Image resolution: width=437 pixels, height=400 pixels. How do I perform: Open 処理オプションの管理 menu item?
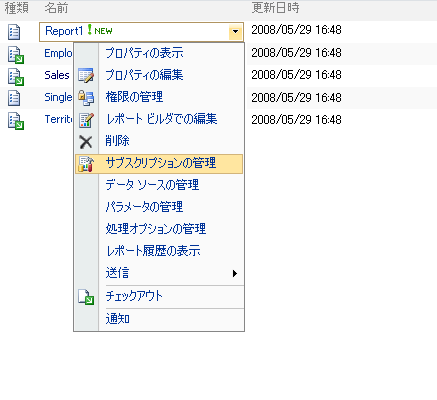[x=159, y=229]
